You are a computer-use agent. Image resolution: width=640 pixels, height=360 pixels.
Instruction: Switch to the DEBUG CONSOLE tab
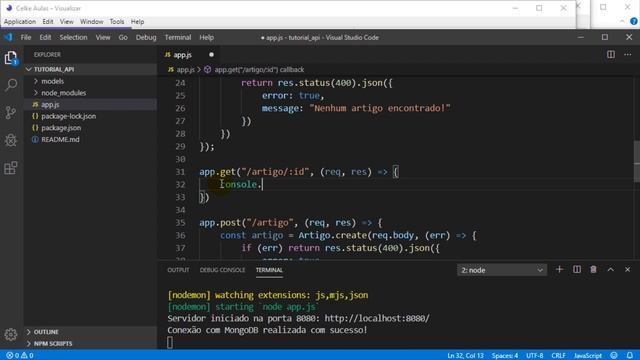click(x=222, y=270)
